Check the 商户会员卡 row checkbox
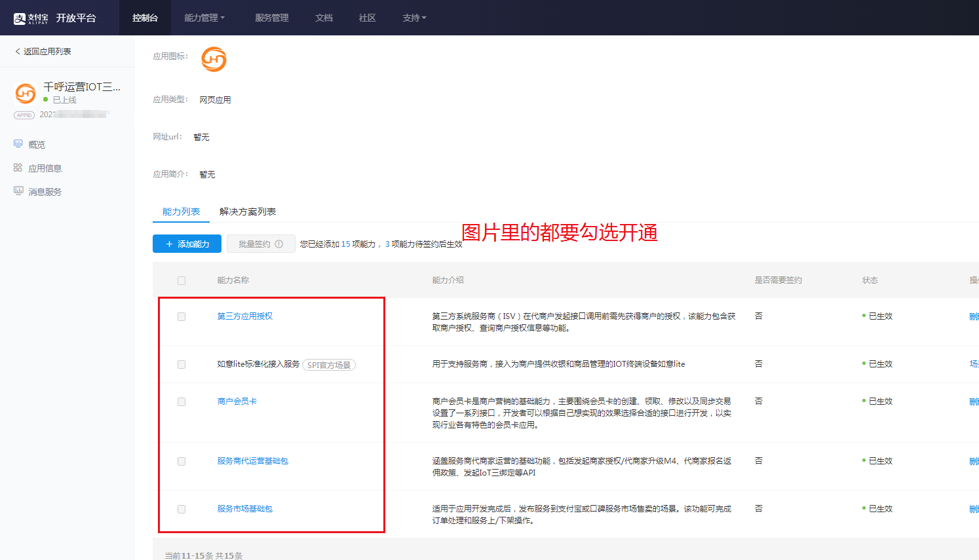The image size is (979, 560). pyautogui.click(x=182, y=401)
